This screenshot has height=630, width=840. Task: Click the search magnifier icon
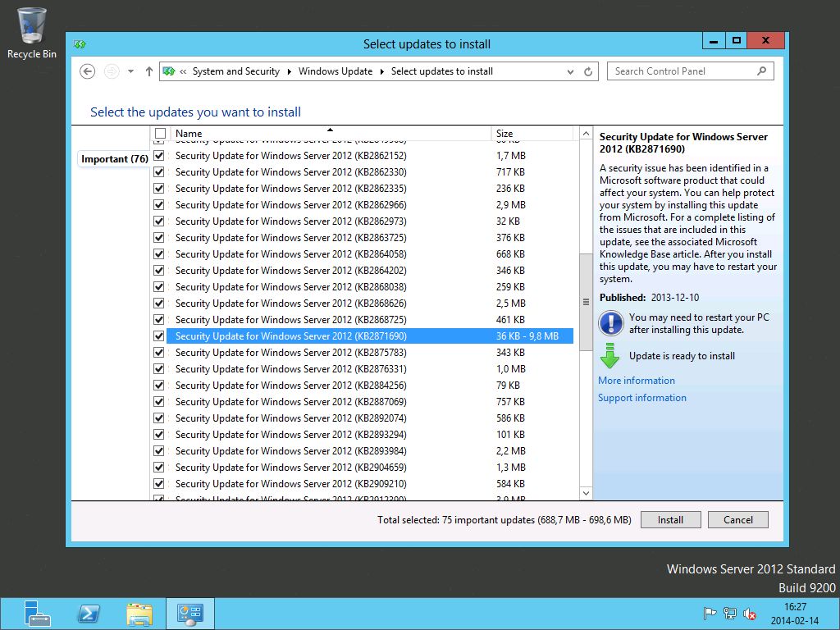click(761, 71)
